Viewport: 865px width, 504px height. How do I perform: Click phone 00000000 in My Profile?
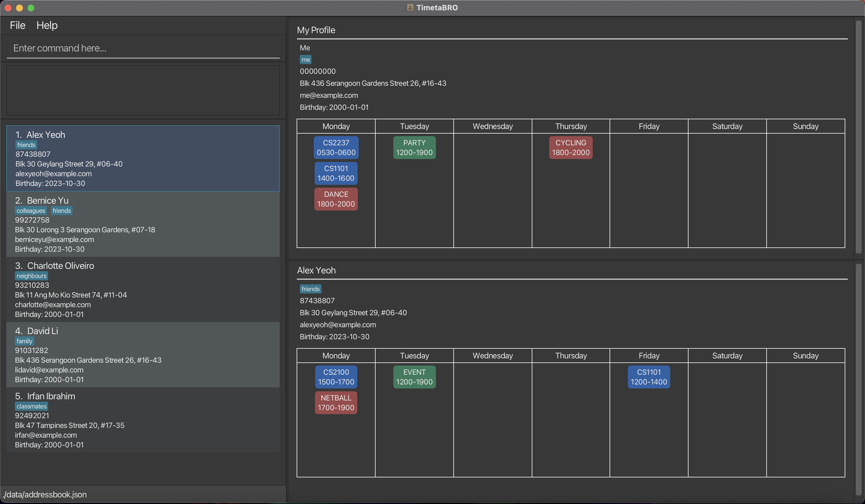tap(318, 72)
